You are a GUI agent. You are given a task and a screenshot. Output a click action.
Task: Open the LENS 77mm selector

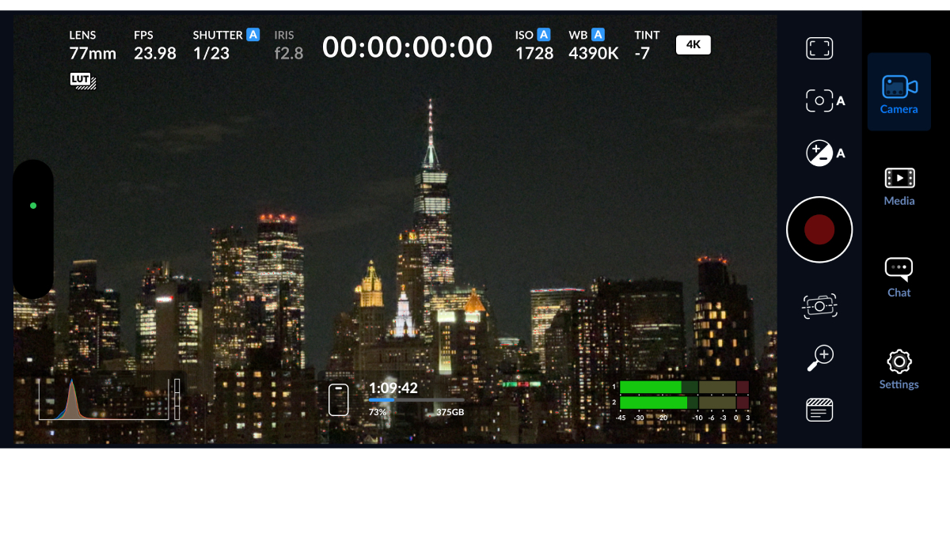tap(92, 46)
